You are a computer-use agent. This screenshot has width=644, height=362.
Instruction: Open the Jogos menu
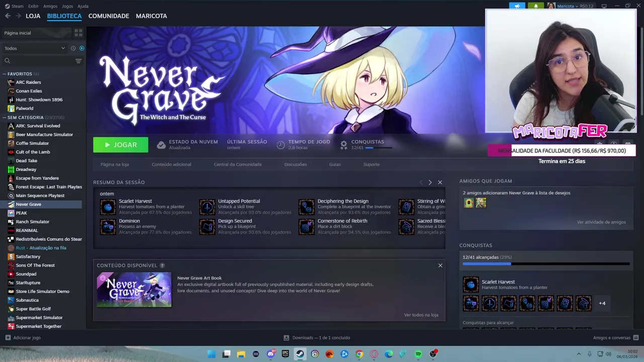[x=67, y=6]
